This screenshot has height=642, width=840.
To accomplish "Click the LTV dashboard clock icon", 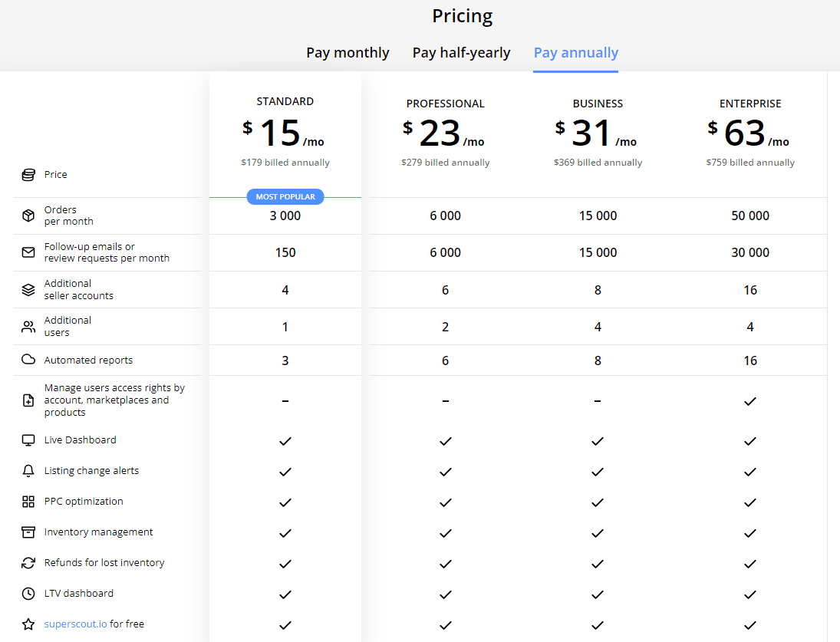I will point(28,594).
